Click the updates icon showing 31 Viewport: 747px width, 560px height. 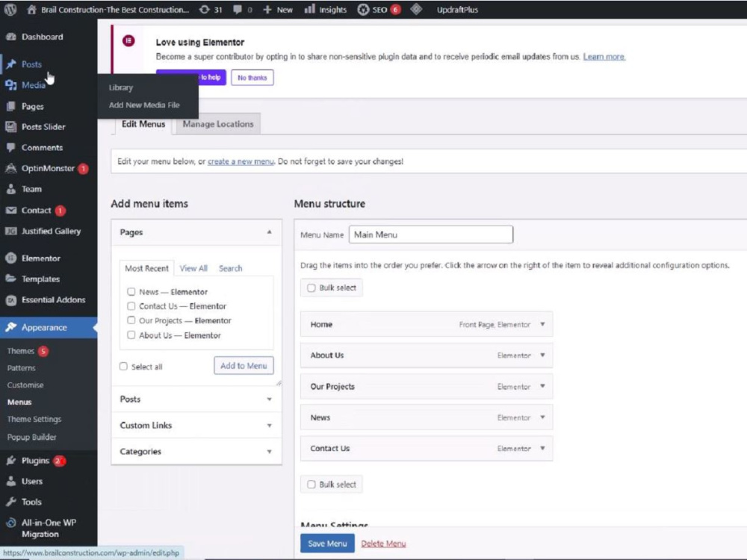[x=205, y=10]
